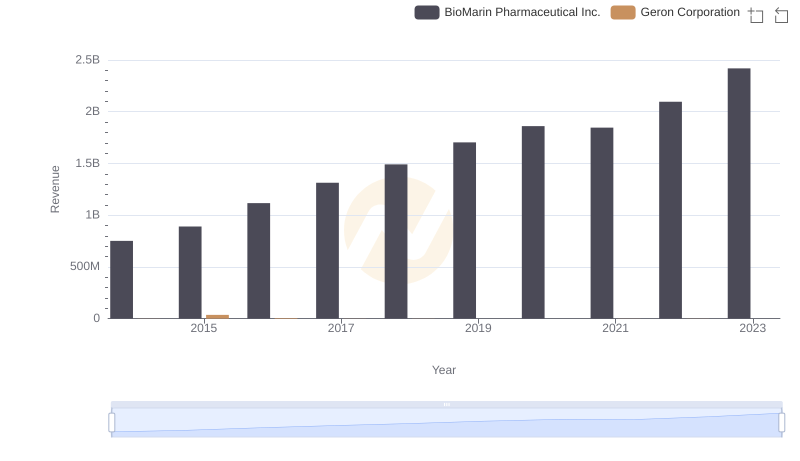Click the orange Geron legend swatch
This screenshot has height=461, width=800.
coord(623,12)
